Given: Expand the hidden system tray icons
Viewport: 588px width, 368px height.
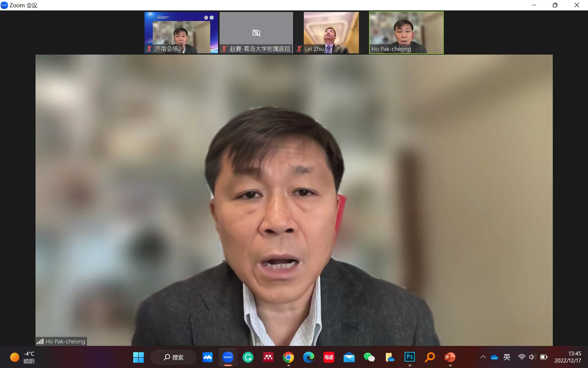Looking at the screenshot, I should point(483,357).
